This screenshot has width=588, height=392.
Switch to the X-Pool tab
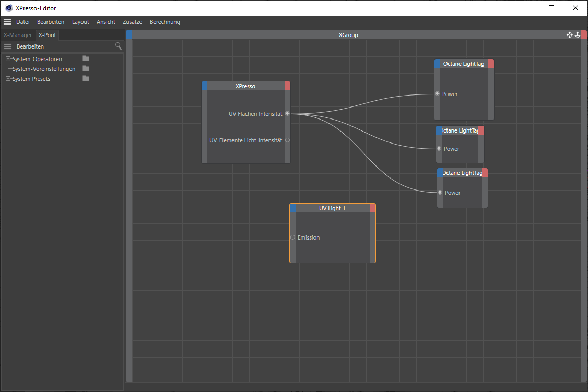pyautogui.click(x=47, y=35)
